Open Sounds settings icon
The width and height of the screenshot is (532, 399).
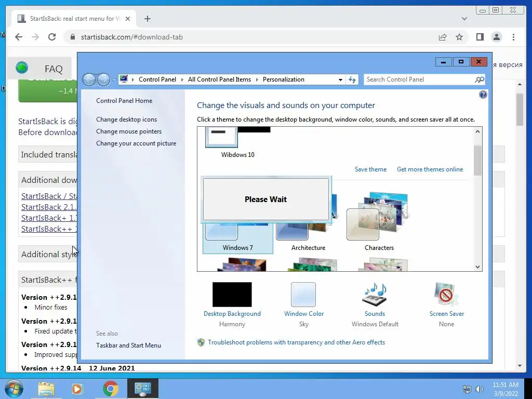pos(375,295)
